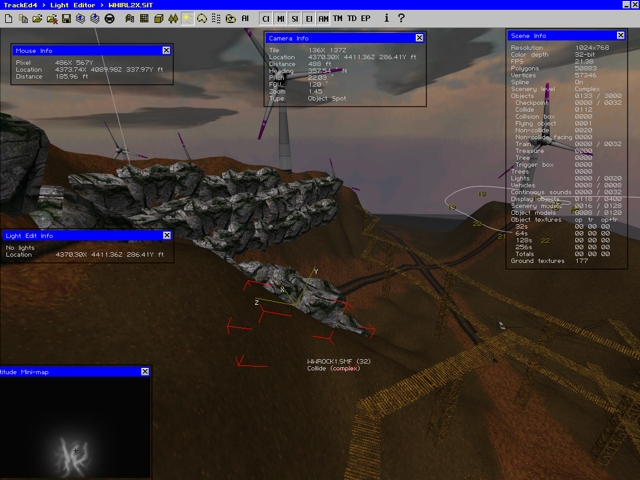
Task: Toggle the SI scene info button
Action: tap(295, 19)
